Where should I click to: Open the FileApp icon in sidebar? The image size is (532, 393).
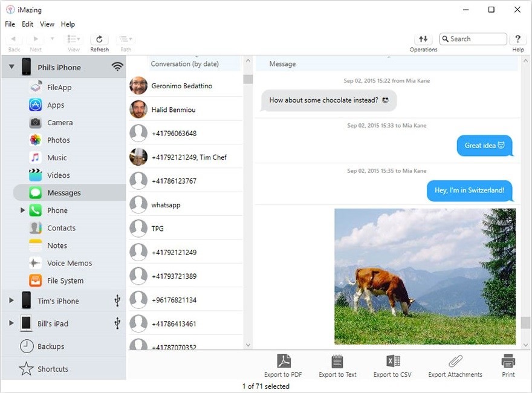point(36,87)
